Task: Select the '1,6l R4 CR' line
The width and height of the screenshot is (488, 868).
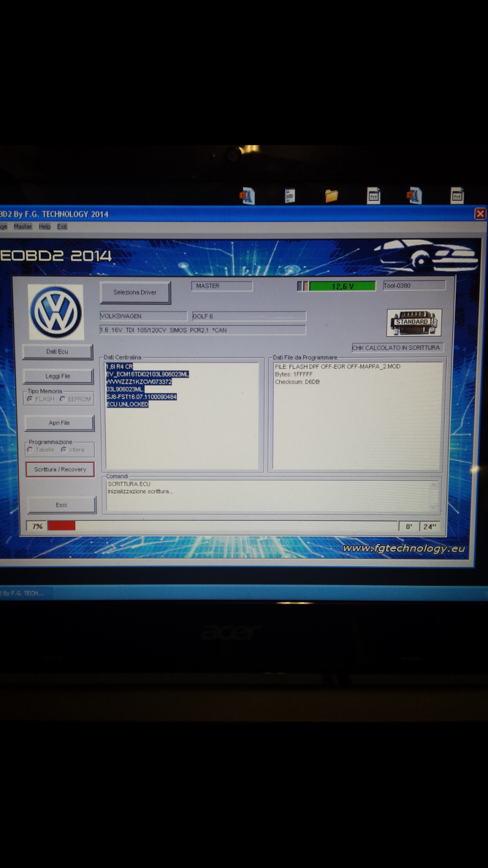Action: click(x=119, y=367)
